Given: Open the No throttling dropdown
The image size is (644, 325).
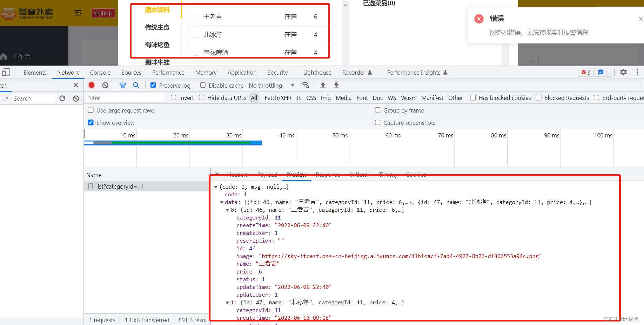Looking at the screenshot, I should click(271, 86).
